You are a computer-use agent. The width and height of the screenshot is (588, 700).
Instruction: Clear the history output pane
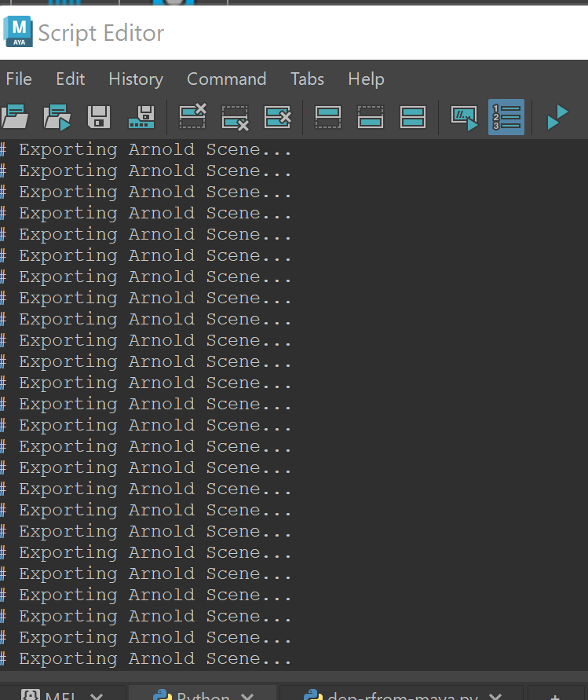click(x=192, y=116)
